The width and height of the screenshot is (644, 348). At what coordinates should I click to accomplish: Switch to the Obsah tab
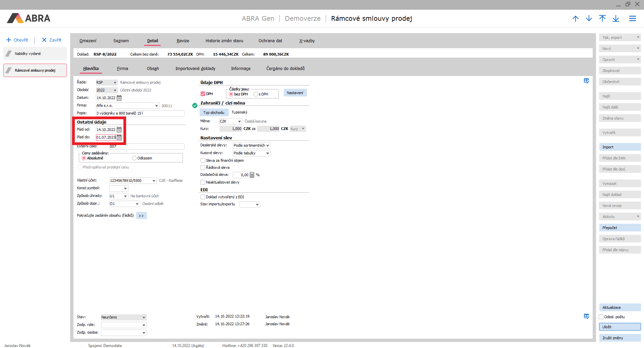point(153,69)
